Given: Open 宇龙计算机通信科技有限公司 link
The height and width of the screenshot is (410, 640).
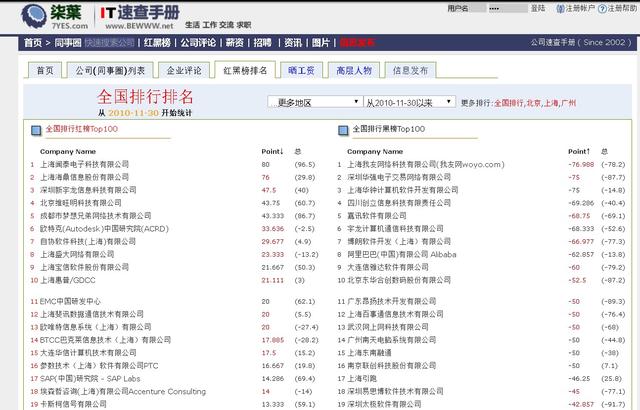Looking at the screenshot, I should click(x=395, y=228).
